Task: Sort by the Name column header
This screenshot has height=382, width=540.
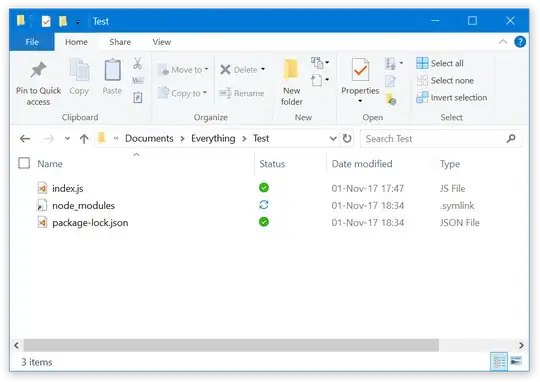Action: (x=50, y=164)
